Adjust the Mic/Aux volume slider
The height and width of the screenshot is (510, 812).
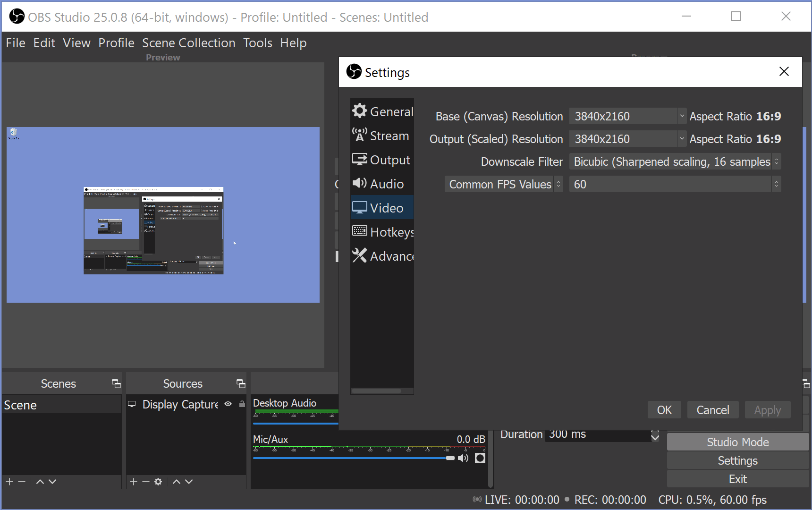pyautogui.click(x=354, y=458)
